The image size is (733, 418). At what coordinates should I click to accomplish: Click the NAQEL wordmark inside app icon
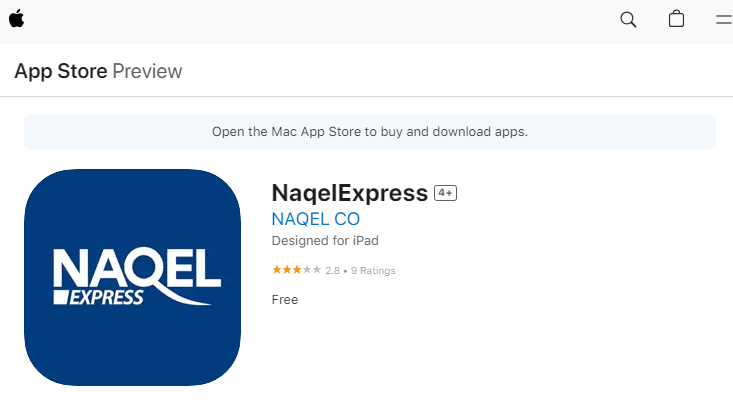click(137, 268)
